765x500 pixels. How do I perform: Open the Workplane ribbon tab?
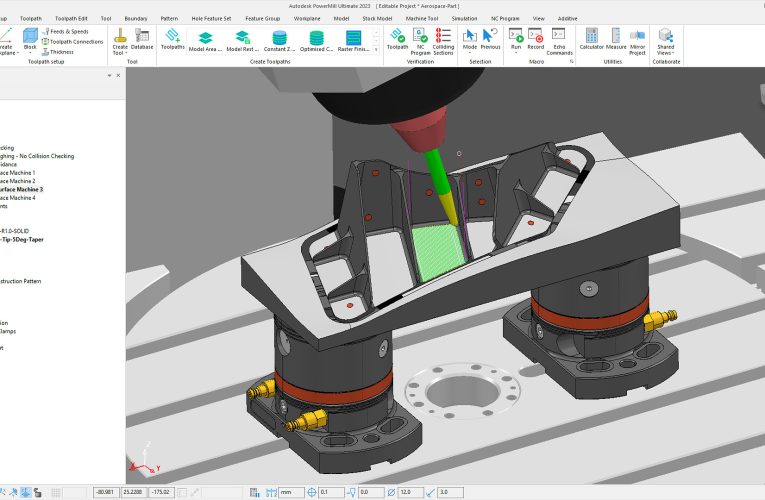[x=307, y=19]
